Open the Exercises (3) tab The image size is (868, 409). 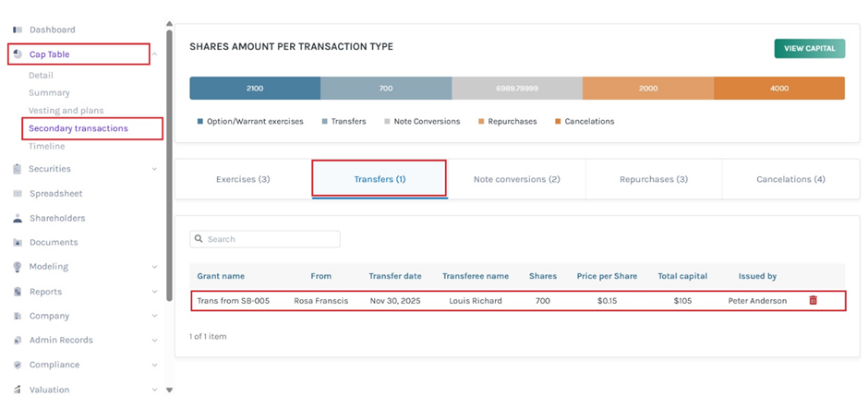coord(243,179)
